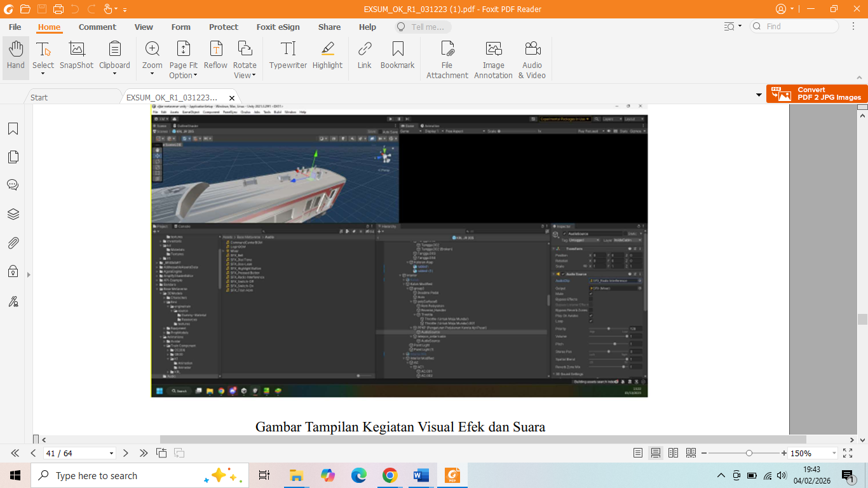Insert a link with the Link tool
868x488 pixels.
point(363,57)
